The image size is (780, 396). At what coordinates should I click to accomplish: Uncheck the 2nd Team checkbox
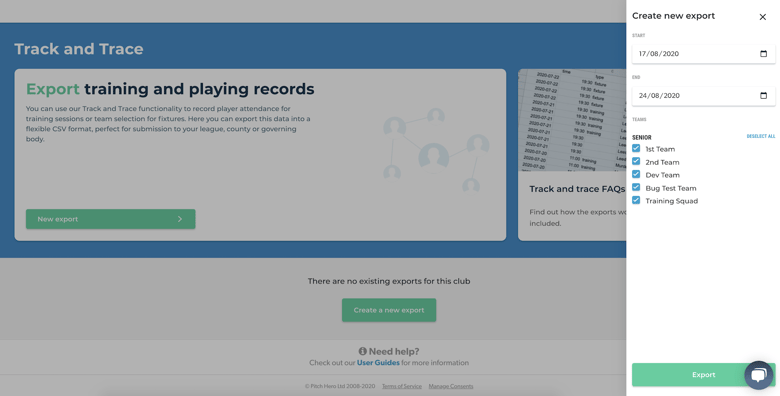(x=636, y=161)
